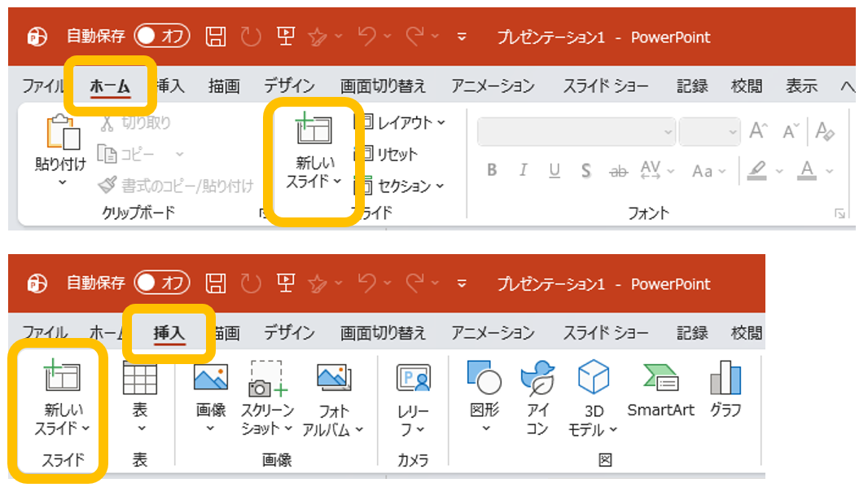868x496 pixels.
Task: Insert a table with the 表 icon
Action: tap(139, 380)
